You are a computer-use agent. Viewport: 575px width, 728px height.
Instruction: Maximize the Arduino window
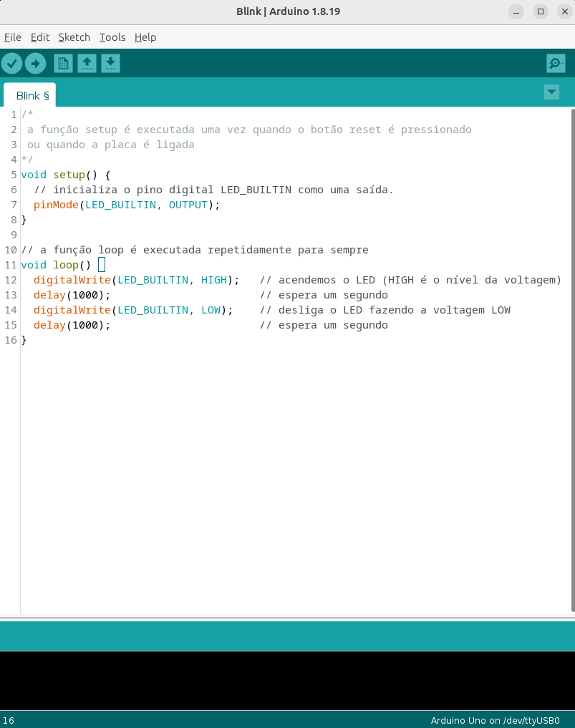point(541,11)
